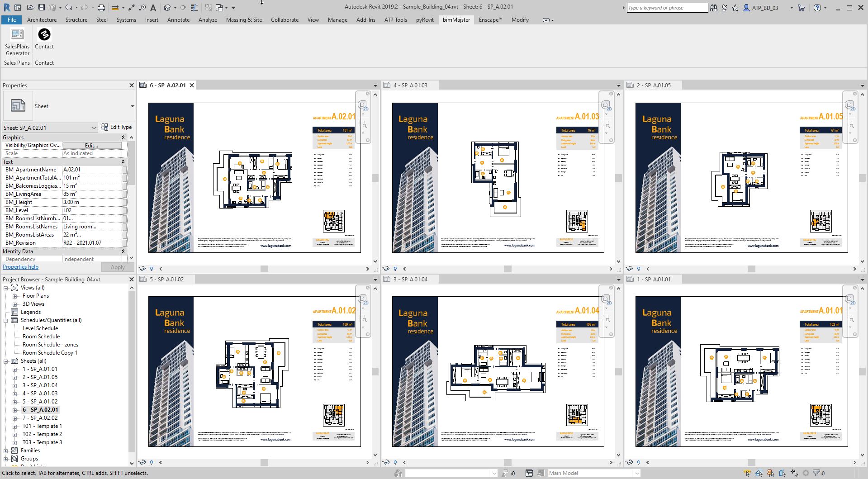Open the SalesPlans Generator tool
This screenshot has width=868, height=479.
(x=17, y=42)
